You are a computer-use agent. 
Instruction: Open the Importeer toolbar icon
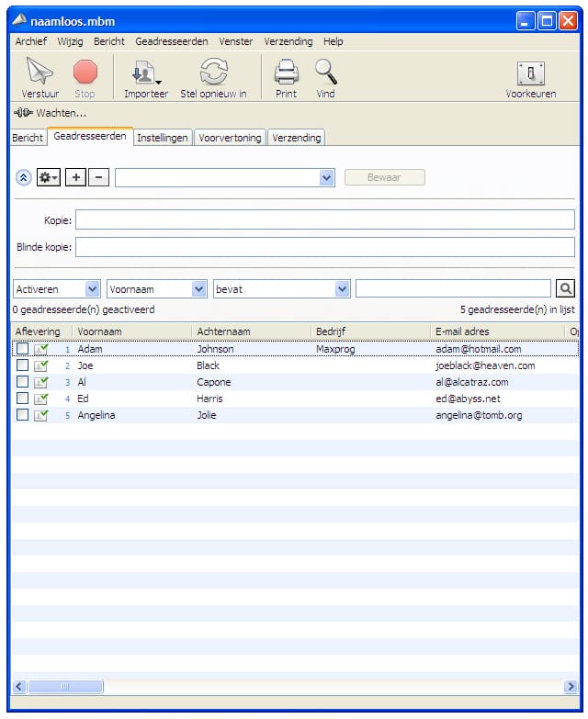[x=145, y=72]
